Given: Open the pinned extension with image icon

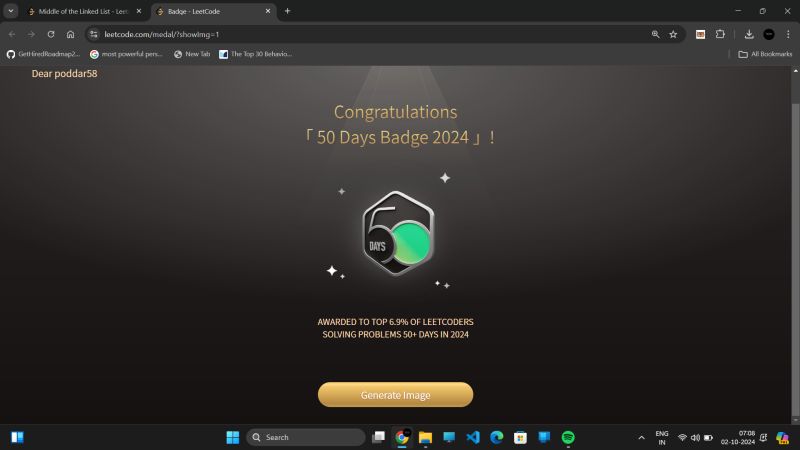Looking at the screenshot, I should [x=701, y=34].
